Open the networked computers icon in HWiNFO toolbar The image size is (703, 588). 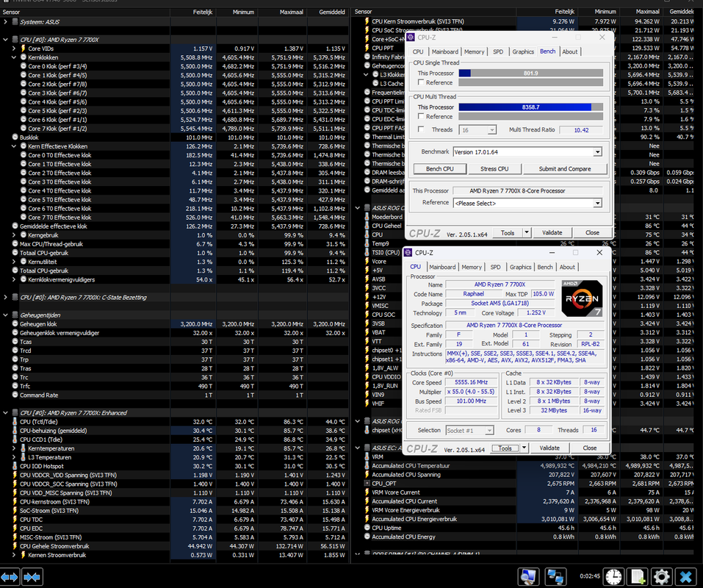tap(555, 577)
